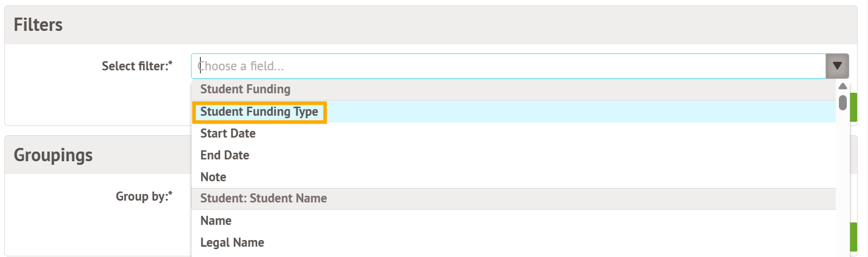Select the Student Funding Type option
Image resolution: width=868 pixels, height=257 pixels.
tap(259, 112)
